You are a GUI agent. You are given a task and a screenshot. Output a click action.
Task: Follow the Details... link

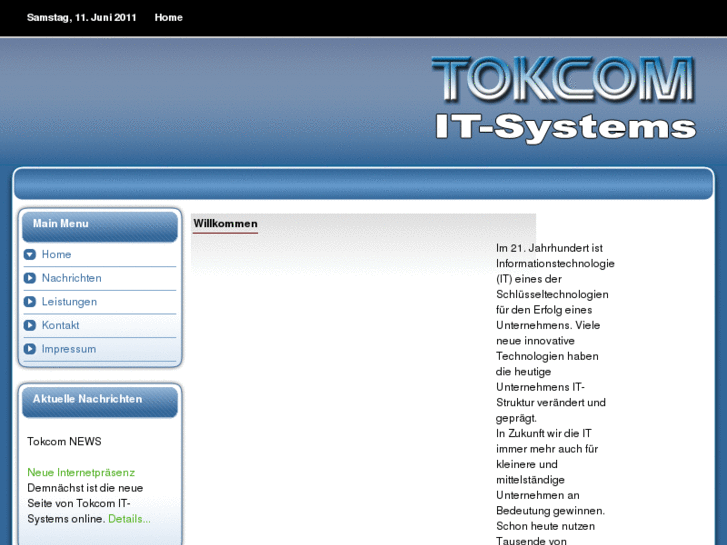click(x=129, y=519)
